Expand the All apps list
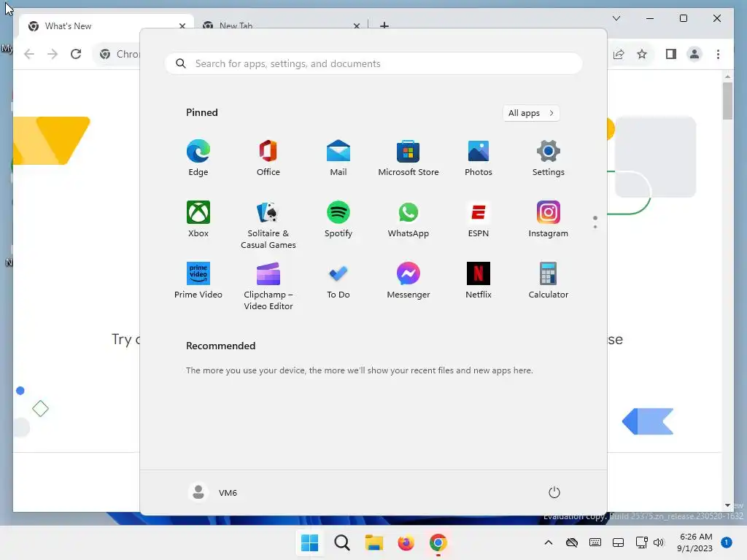This screenshot has height=560, width=747. (531, 113)
